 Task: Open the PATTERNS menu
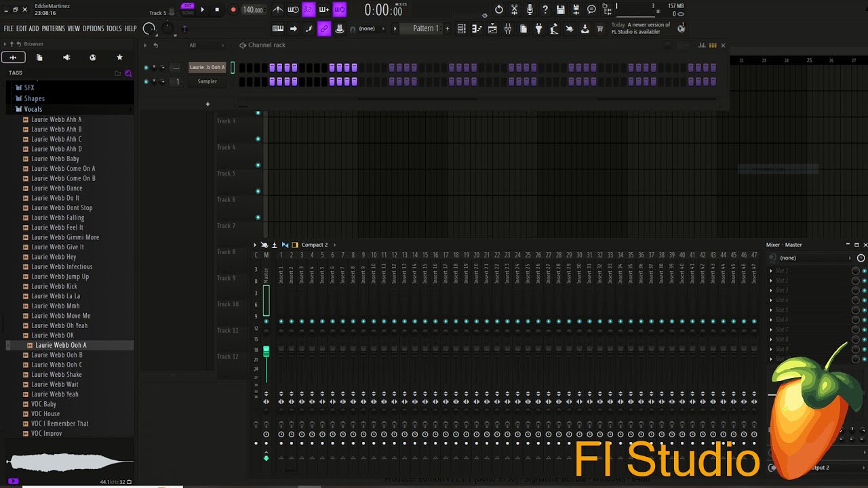point(53,28)
